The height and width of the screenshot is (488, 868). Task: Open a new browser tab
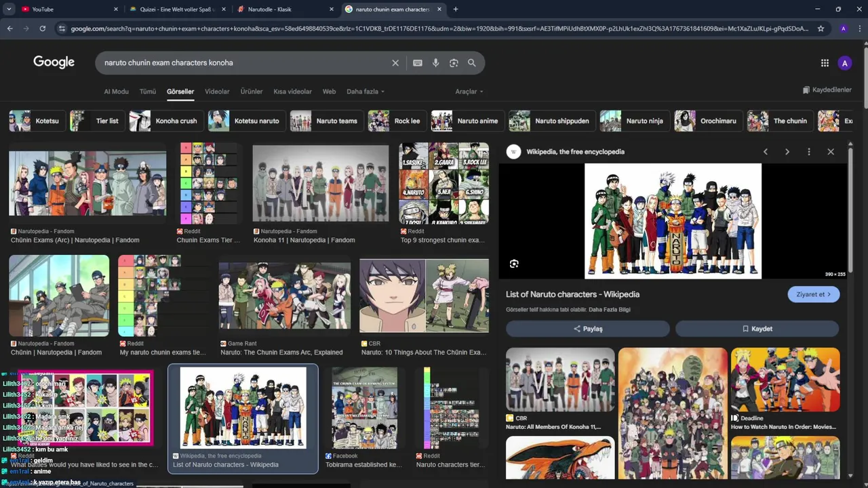[456, 9]
